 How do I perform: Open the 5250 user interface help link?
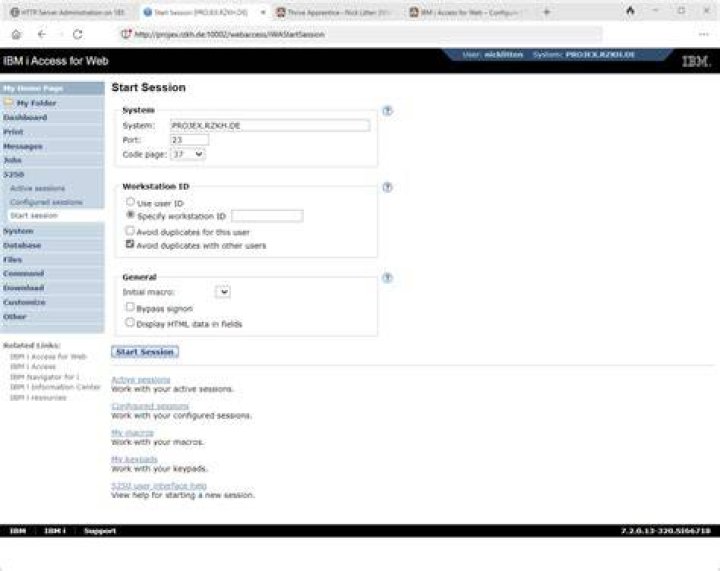point(159,486)
